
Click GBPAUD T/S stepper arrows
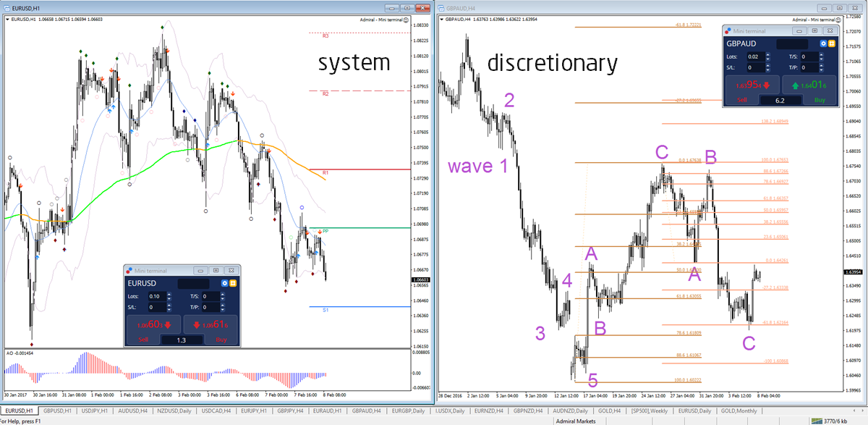[x=822, y=56]
